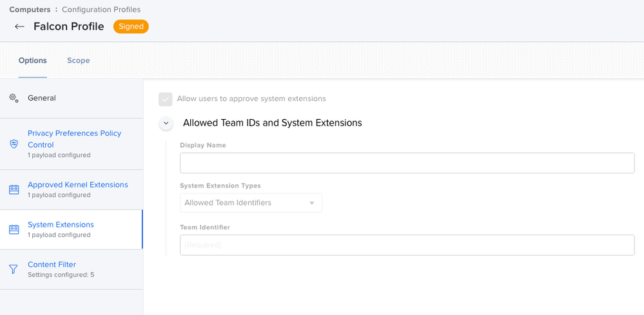Image resolution: width=644 pixels, height=315 pixels.
Task: Go back using the left arrow icon
Action: (x=19, y=26)
